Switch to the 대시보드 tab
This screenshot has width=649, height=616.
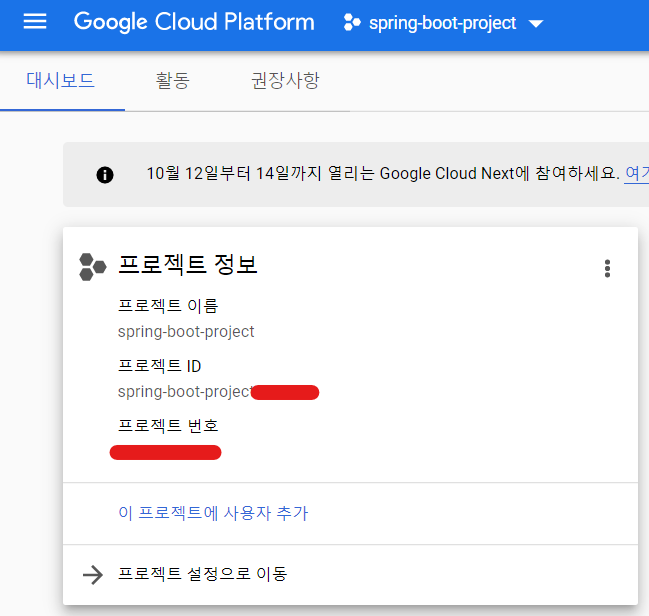pyautogui.click(x=60, y=80)
